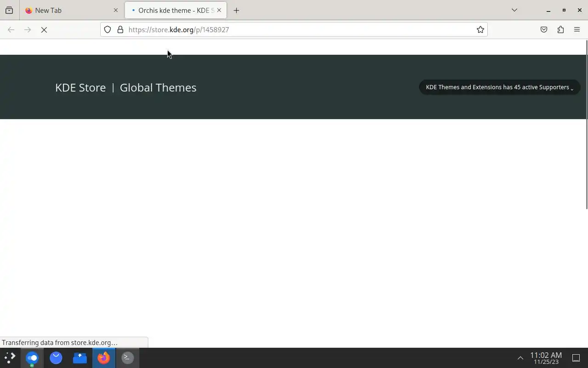Open a new browser tab with plus
588x368 pixels.
(x=236, y=10)
